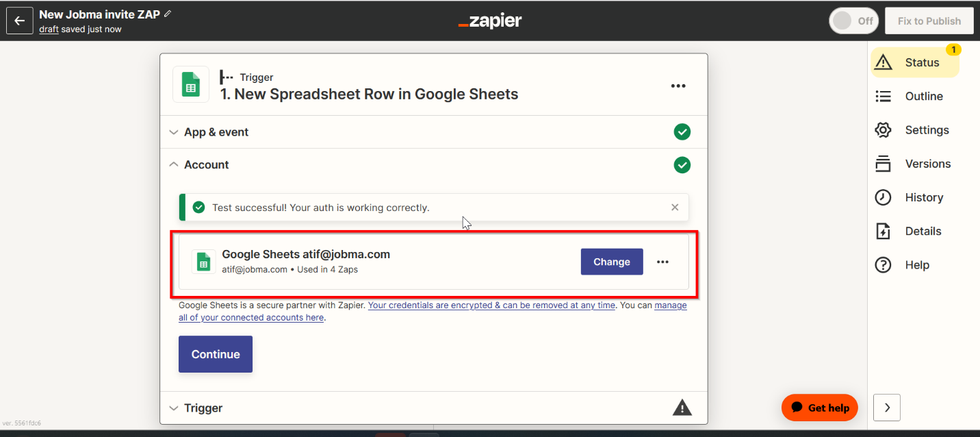
Task: Click the New Jobma invite ZAP title
Action: tap(100, 14)
